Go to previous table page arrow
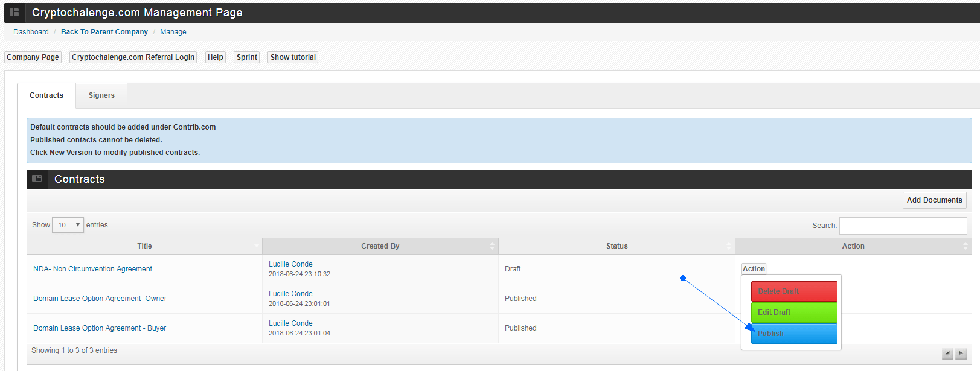The height and width of the screenshot is (371, 980). tap(947, 354)
